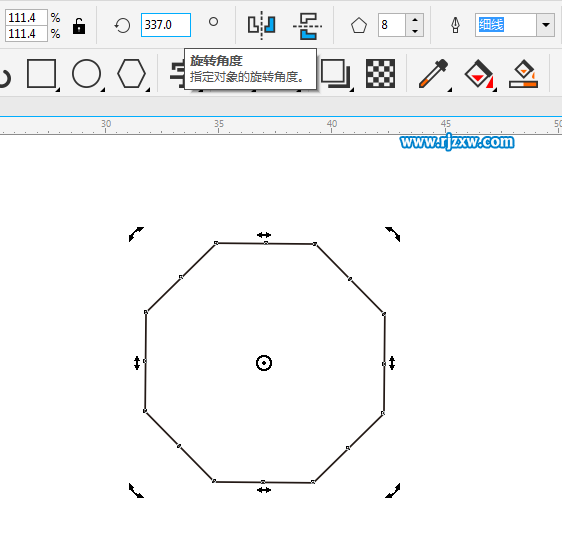The height and width of the screenshot is (554, 562).
Task: Select the Transparency checkerboard tool
Action: (380, 74)
